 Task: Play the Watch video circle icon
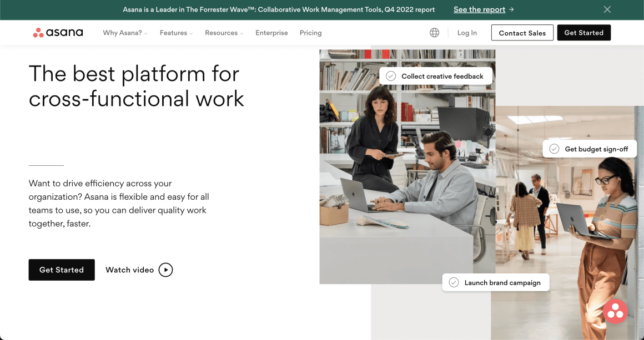pyautogui.click(x=165, y=270)
